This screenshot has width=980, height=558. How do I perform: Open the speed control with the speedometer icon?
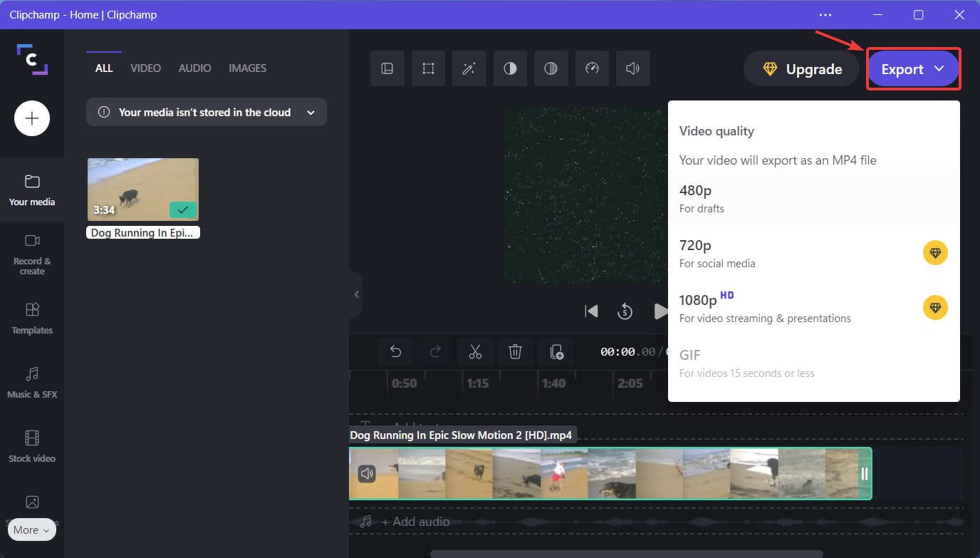pyautogui.click(x=592, y=68)
